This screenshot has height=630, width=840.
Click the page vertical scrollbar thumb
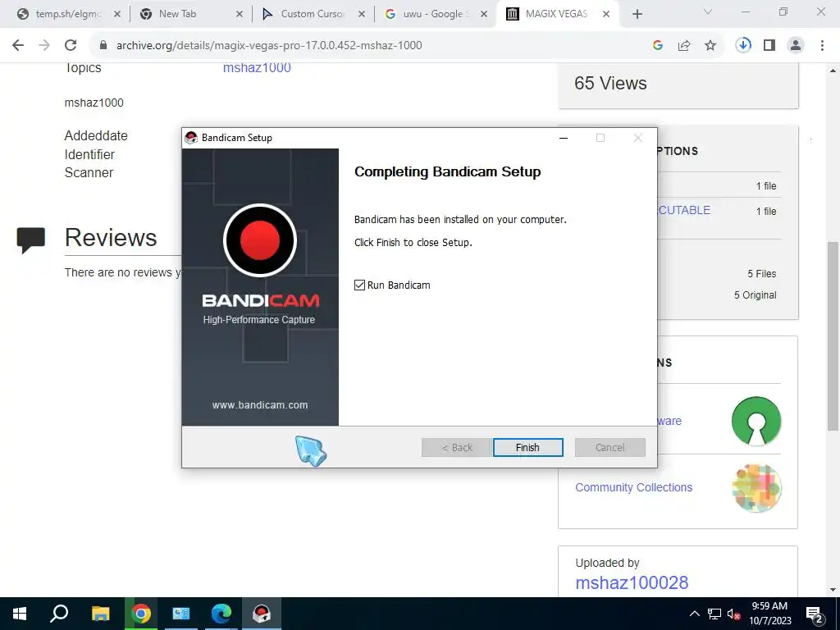pos(833,337)
